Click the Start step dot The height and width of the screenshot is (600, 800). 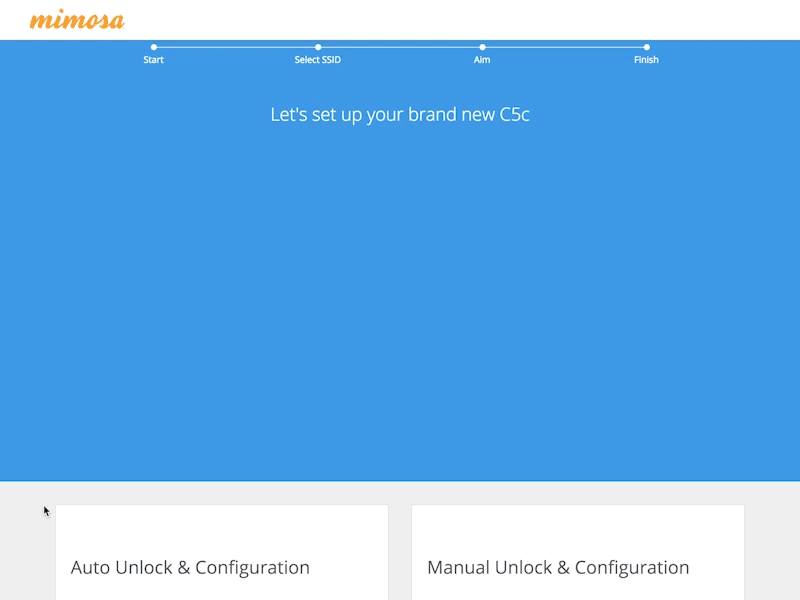pyautogui.click(x=154, y=47)
